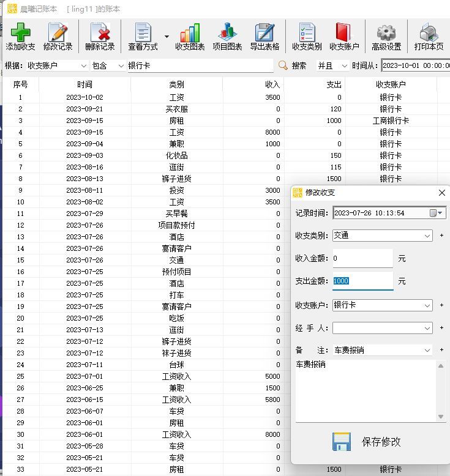Image resolution: width=450 pixels, height=476 pixels.
Task: Click the 类别 column header
Action: pos(176,84)
